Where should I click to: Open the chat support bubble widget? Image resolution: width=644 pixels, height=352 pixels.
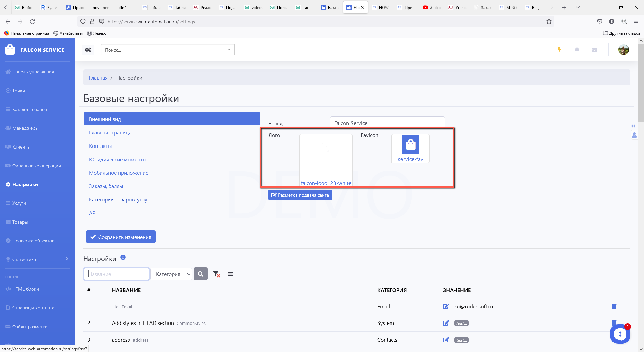[620, 334]
